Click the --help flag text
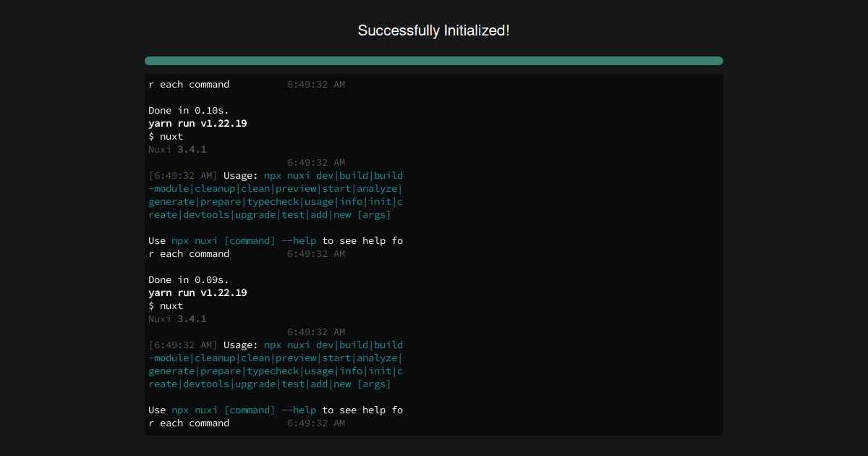Viewport: 868px width, 456px height. [x=299, y=240]
